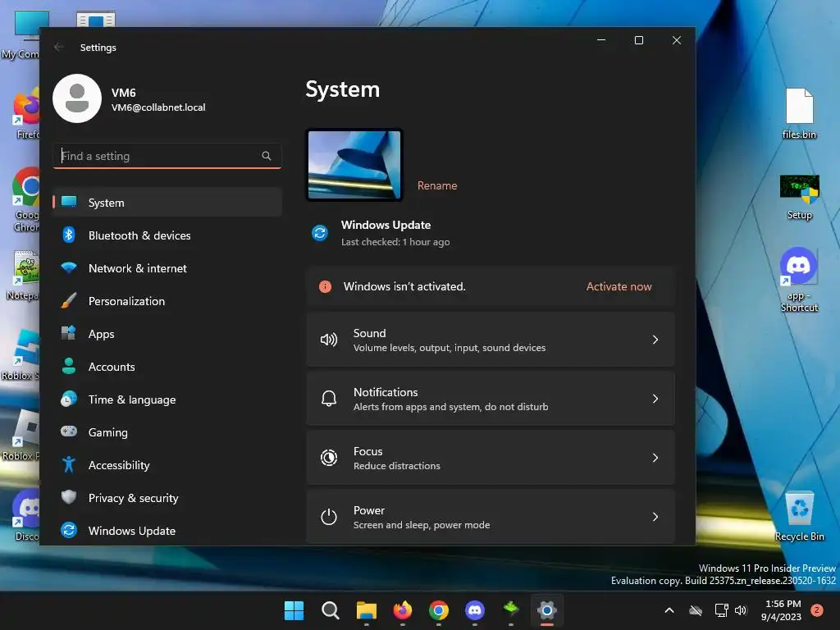Screen dimensions: 840x630
Task: Open Privacy & security settings
Action: click(167, 498)
